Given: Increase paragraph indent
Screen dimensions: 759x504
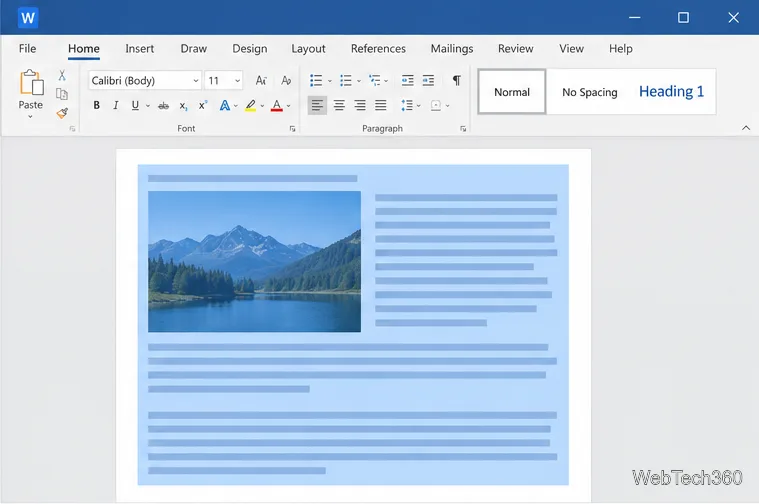Looking at the screenshot, I should [x=428, y=80].
